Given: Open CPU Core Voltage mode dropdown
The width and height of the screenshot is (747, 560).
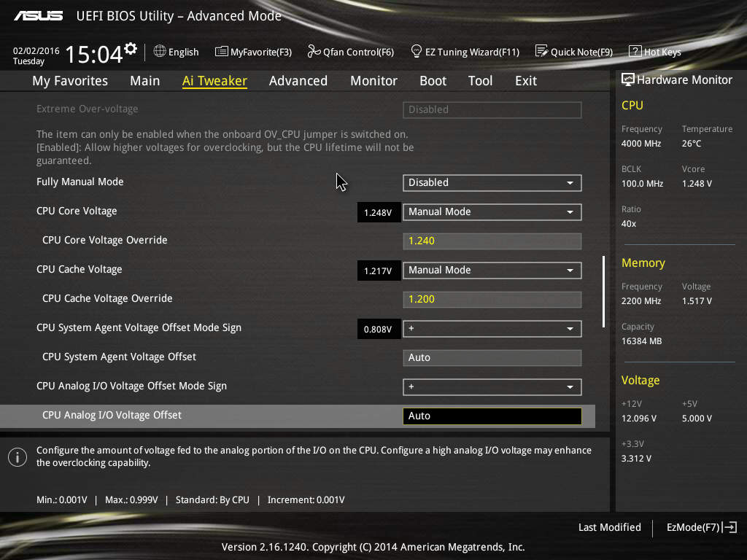Looking at the screenshot, I should tap(492, 212).
